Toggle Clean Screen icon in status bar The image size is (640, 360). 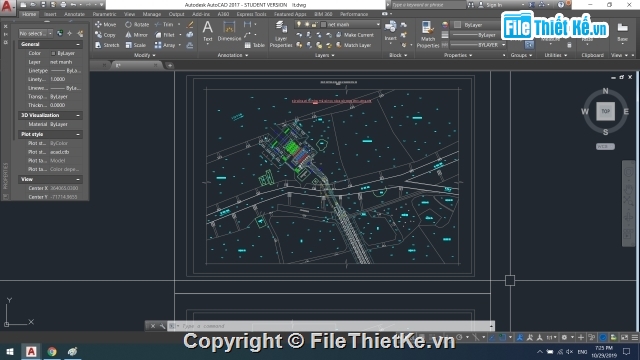coord(624,338)
